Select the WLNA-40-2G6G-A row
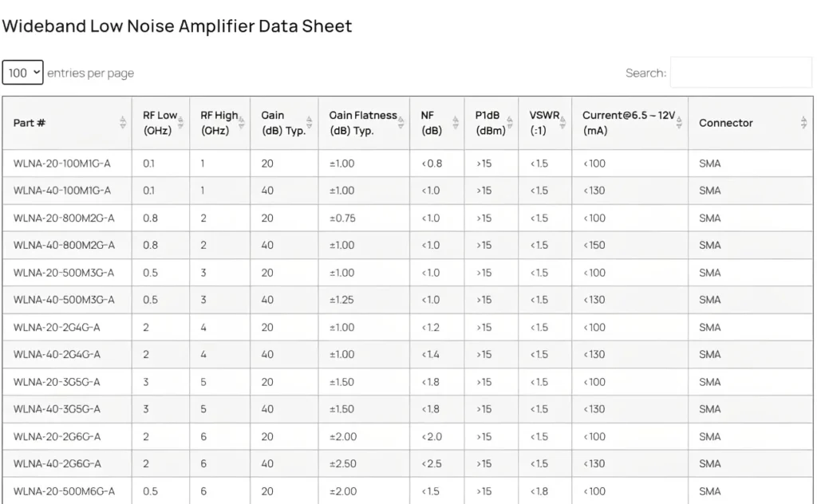 tap(57, 463)
